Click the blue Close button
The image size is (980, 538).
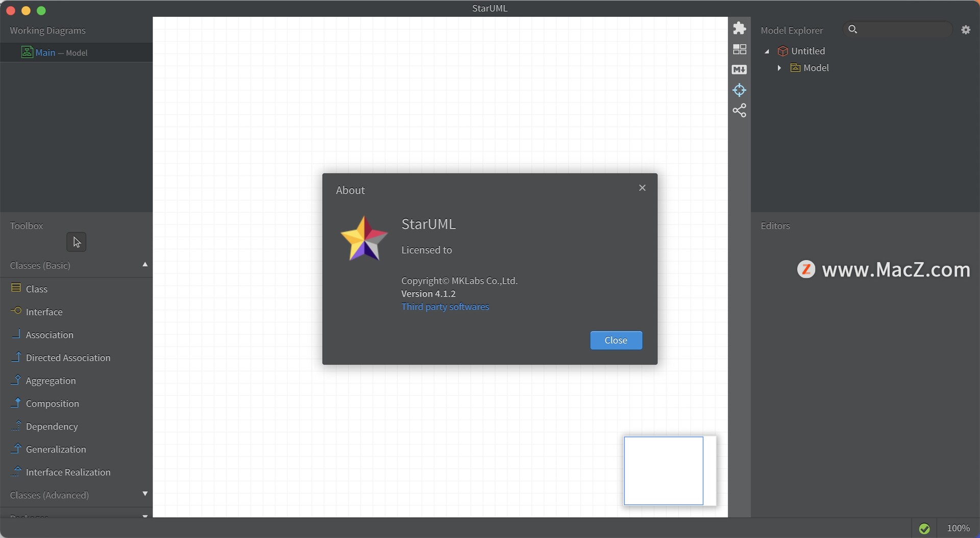(616, 340)
